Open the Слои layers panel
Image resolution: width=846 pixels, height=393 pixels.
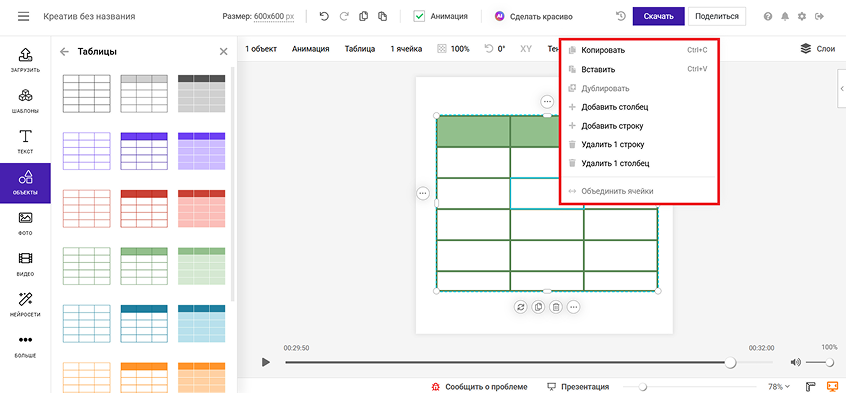click(x=818, y=49)
